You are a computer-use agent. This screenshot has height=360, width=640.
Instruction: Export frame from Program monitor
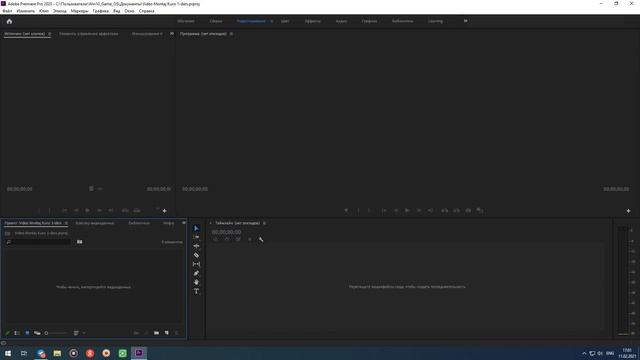(468, 211)
